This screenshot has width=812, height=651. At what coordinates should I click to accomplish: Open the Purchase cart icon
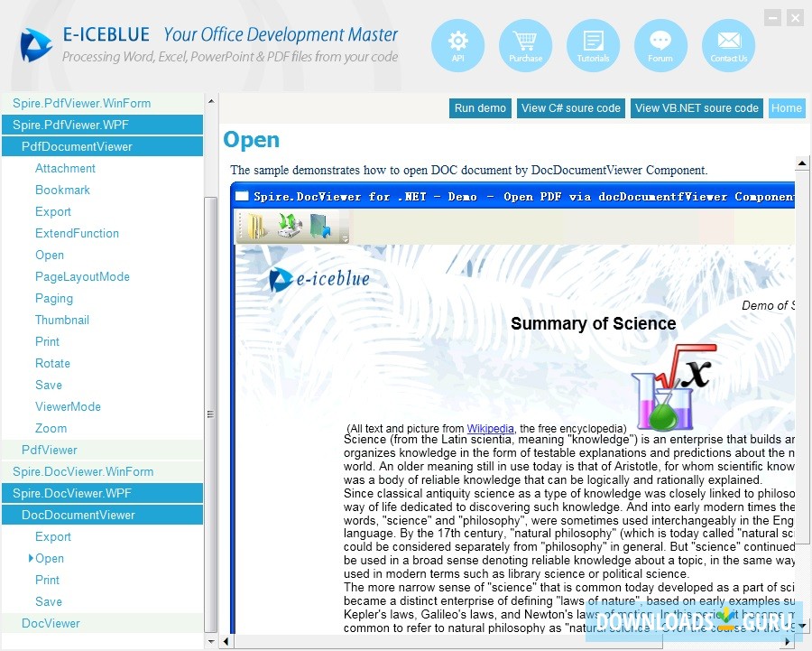526,46
